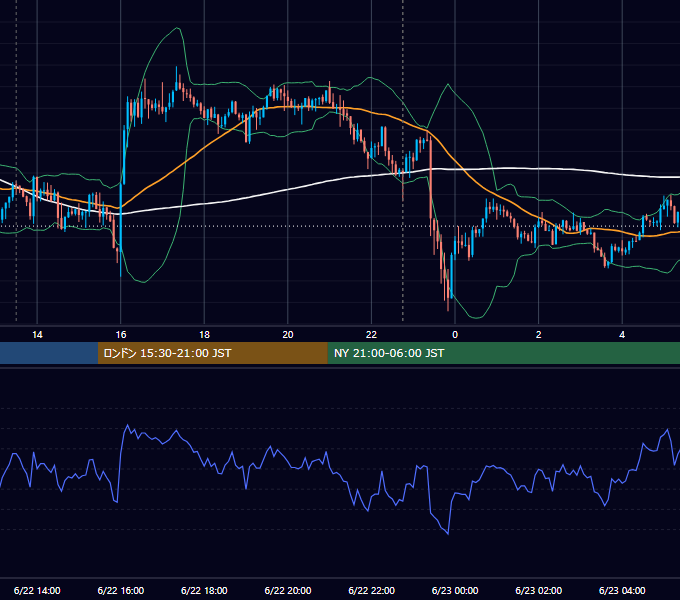Click the date label 6/22 16:00

click(x=121, y=590)
